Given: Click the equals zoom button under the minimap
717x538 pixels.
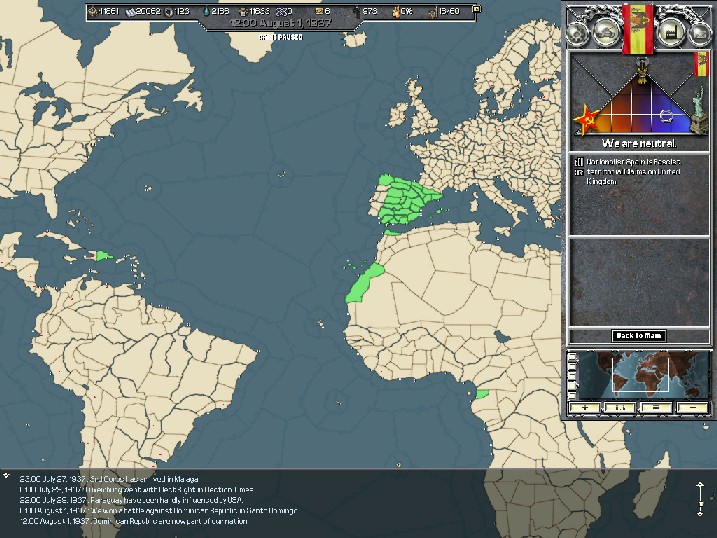Looking at the screenshot, I should point(656,408).
